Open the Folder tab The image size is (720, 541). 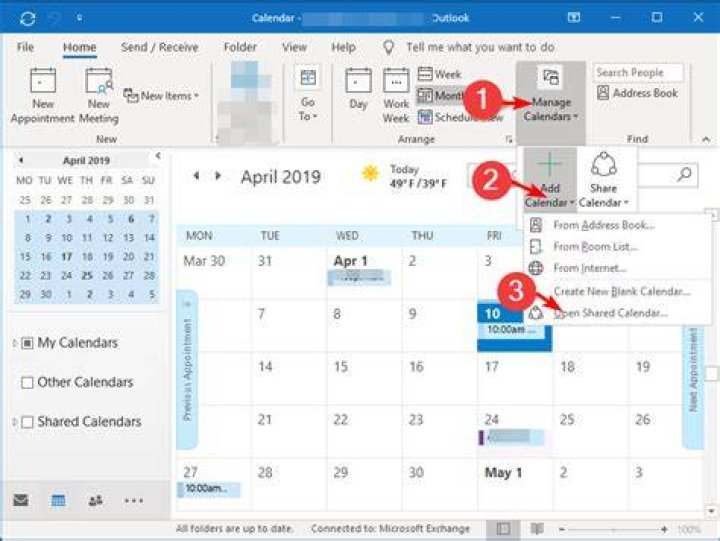(x=240, y=47)
